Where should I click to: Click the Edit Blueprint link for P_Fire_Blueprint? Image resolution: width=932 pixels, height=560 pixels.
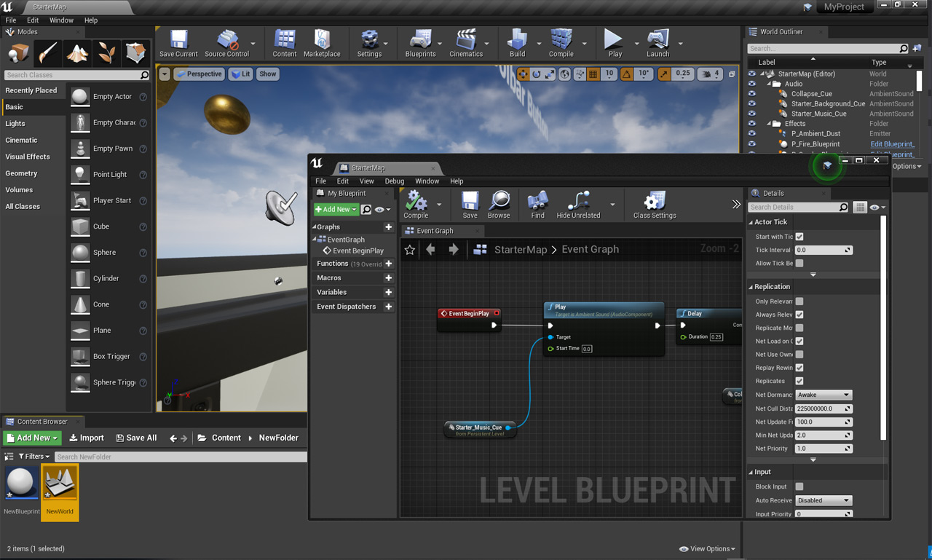click(892, 144)
